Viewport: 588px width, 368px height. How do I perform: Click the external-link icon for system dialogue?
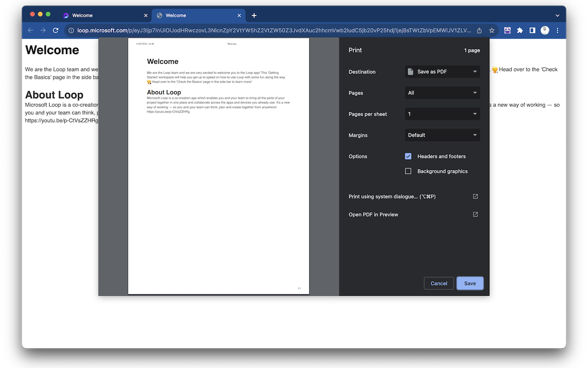point(475,196)
